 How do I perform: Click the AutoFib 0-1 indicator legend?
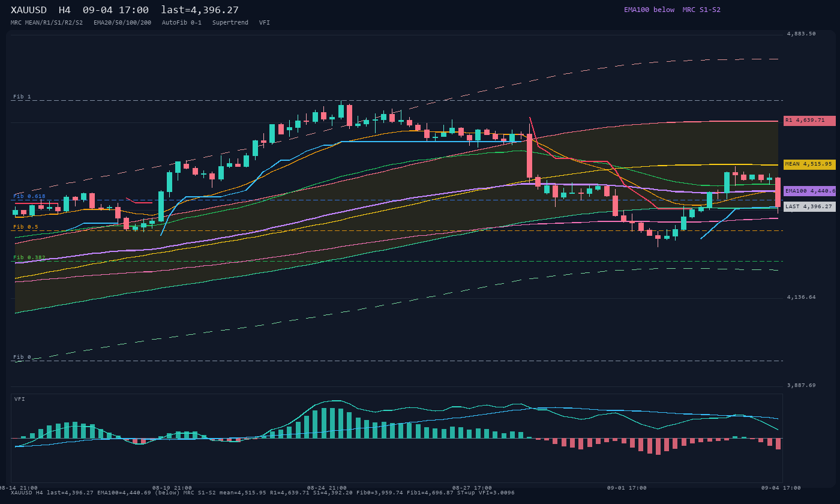(x=182, y=23)
